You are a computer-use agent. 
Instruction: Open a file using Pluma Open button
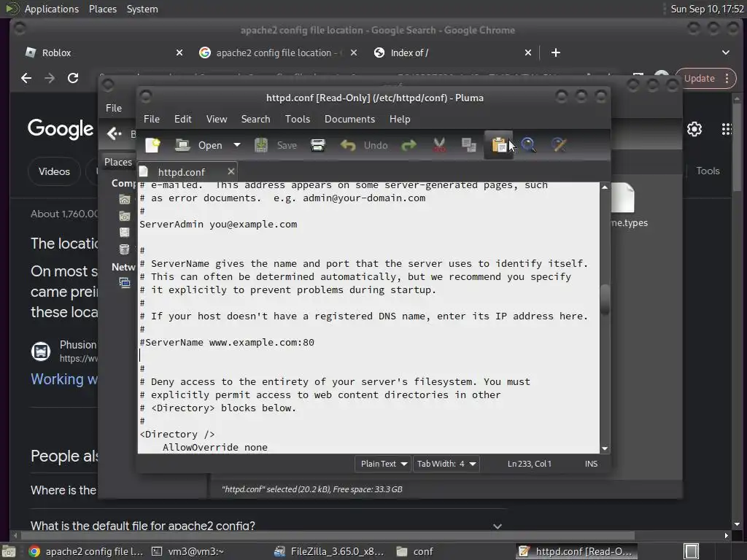pyautogui.click(x=198, y=145)
